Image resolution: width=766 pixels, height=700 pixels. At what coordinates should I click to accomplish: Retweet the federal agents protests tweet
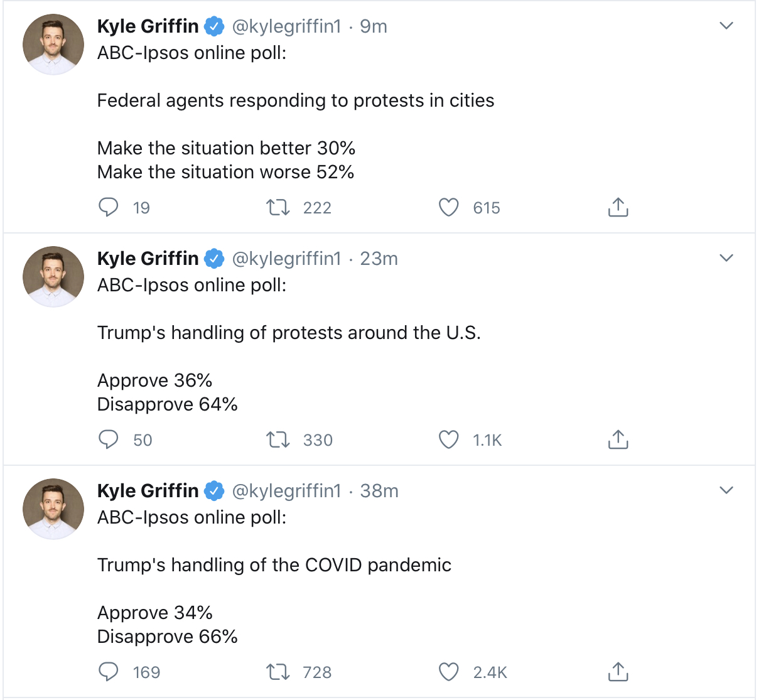pos(278,207)
